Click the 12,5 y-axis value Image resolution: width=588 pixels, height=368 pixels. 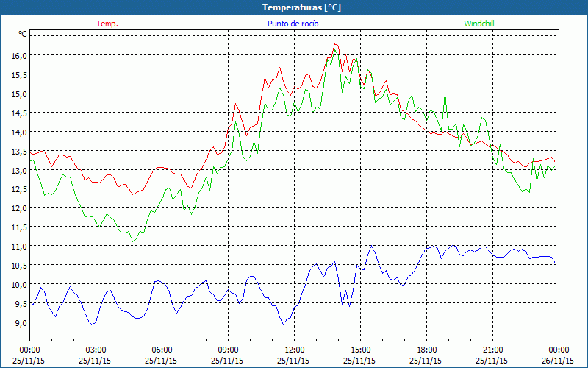20,189
